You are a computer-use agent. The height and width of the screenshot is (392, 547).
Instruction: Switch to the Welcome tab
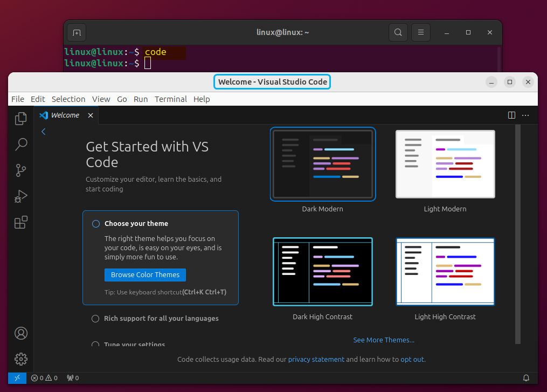pos(64,115)
